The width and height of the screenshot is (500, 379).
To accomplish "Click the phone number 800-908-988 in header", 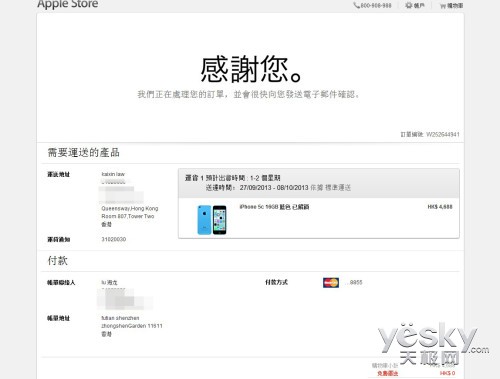I will coord(376,5).
